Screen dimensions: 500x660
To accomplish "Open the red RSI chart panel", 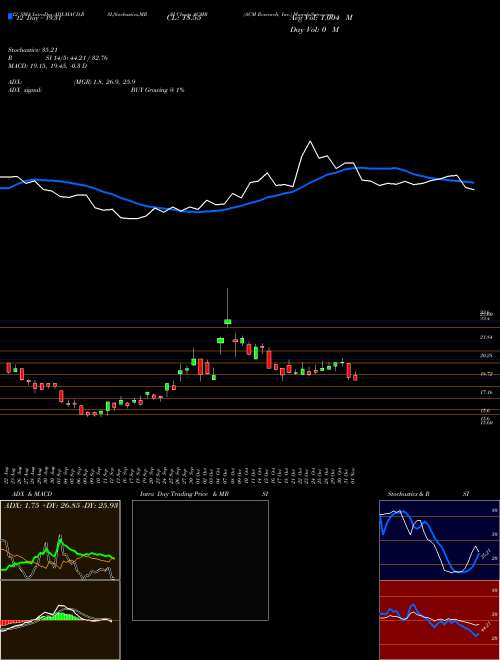I will pos(439,620).
